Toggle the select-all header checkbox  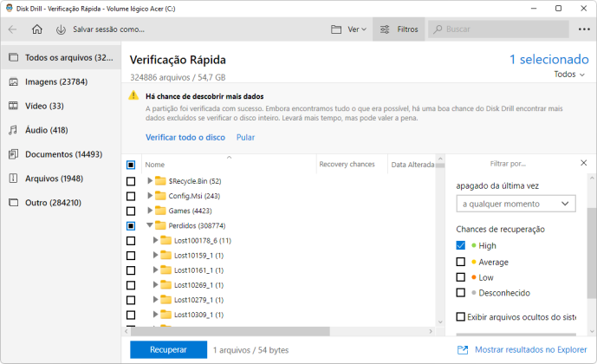(131, 165)
